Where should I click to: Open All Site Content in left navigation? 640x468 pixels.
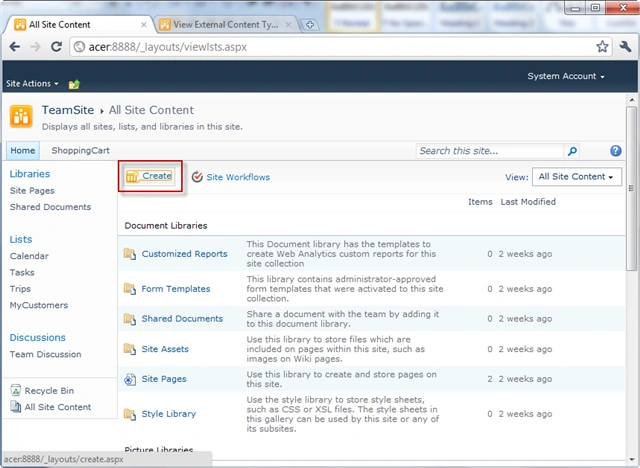pyautogui.click(x=58, y=407)
